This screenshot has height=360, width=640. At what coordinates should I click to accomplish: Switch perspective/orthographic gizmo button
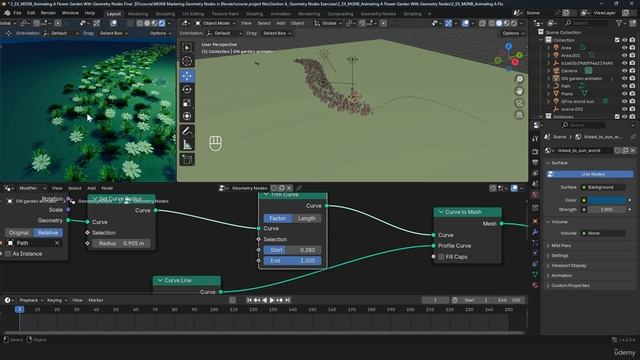[x=519, y=115]
